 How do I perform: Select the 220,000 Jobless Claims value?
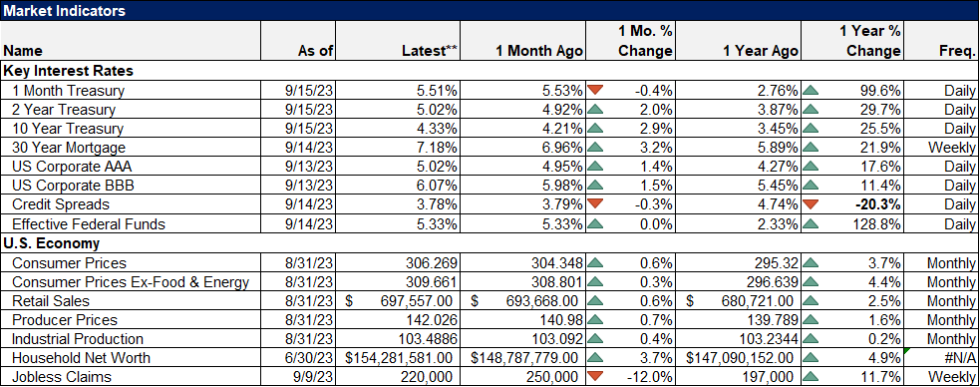(x=398, y=377)
